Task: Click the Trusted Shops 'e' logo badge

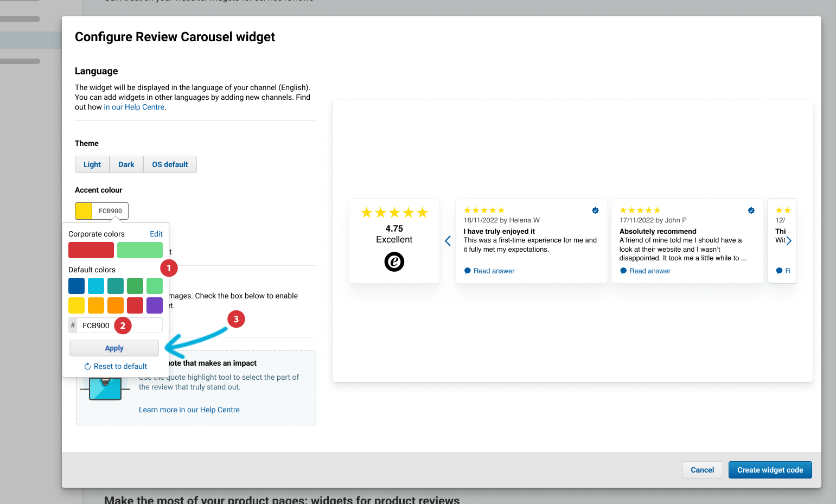Action: [x=394, y=262]
